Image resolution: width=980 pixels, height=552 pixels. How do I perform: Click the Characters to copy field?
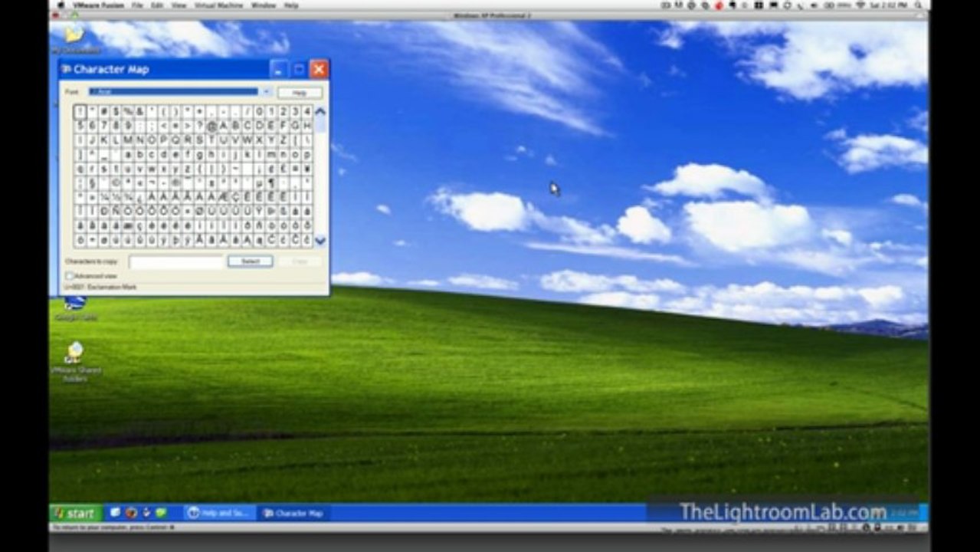(x=176, y=261)
